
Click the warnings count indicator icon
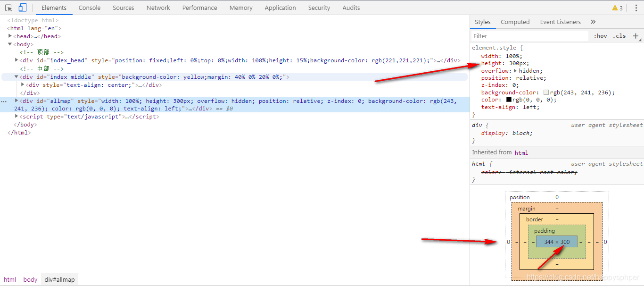pyautogui.click(x=617, y=8)
